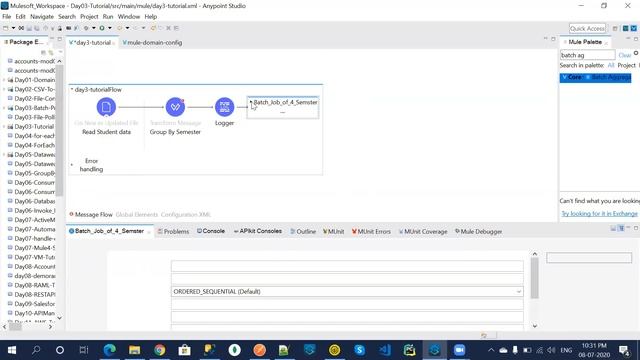Open the Console view tab

(x=211, y=231)
